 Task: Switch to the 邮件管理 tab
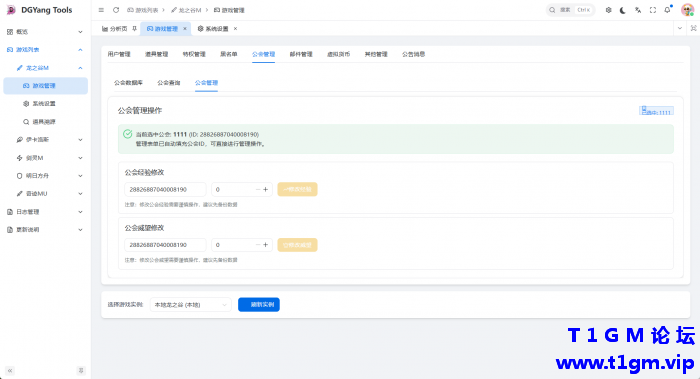click(301, 54)
